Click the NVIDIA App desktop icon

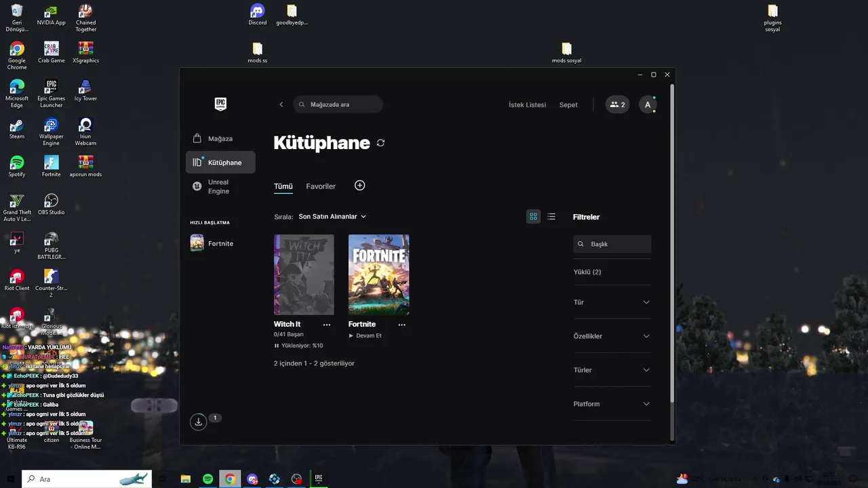52,15
